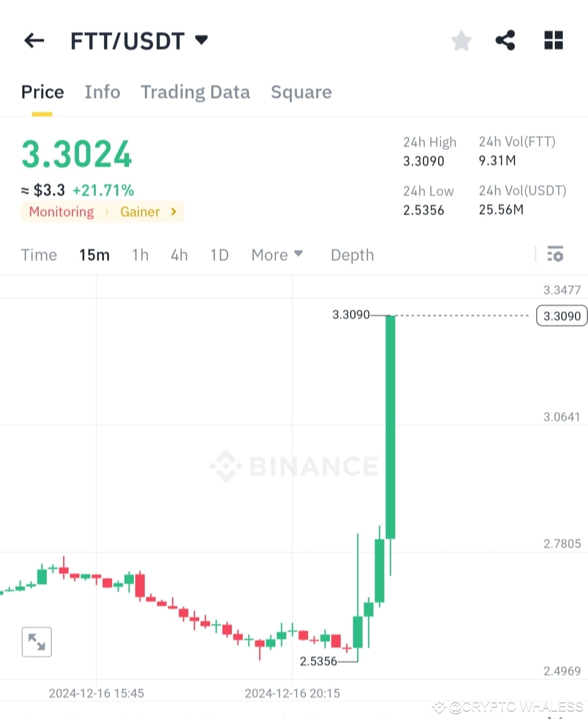588x719 pixels.
Task: Click the 3.3090 current price label box
Action: point(561,316)
